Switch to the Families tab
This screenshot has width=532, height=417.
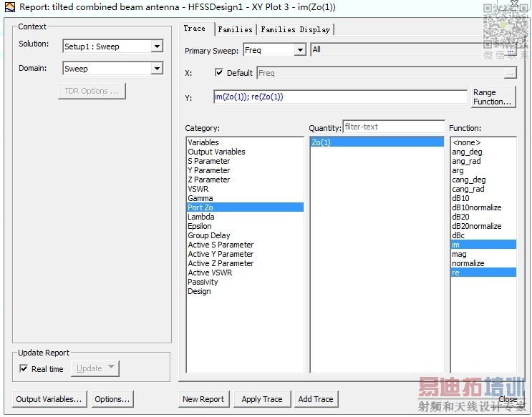tap(235, 30)
